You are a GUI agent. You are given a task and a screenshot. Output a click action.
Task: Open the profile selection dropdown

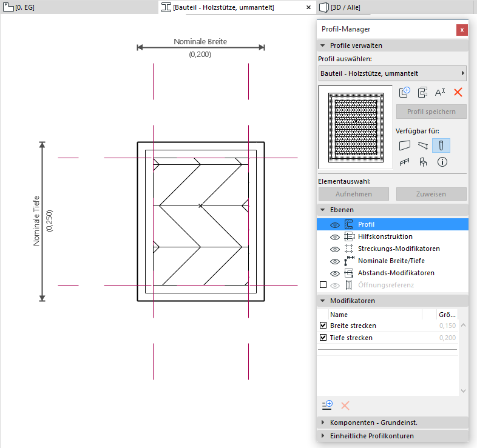click(x=392, y=73)
